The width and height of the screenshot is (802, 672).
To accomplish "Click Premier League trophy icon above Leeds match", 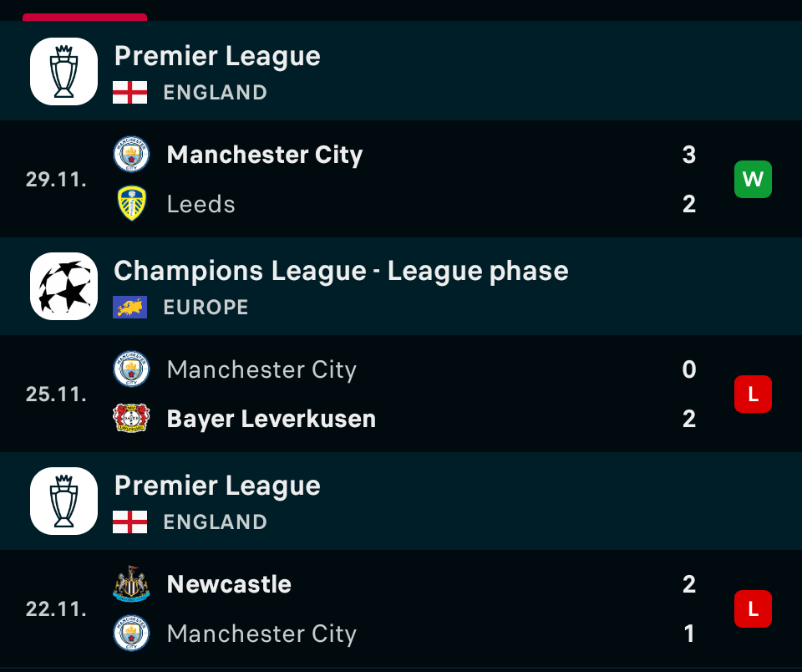I will (64, 72).
